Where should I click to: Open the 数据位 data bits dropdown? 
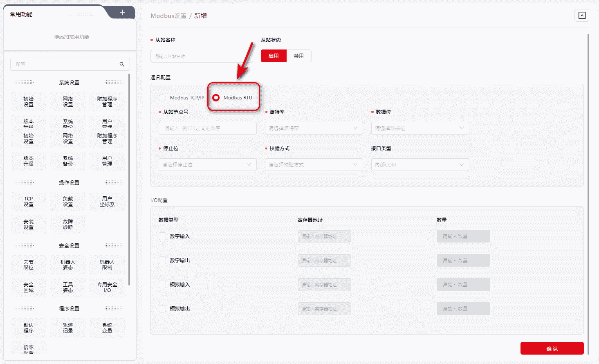click(420, 128)
